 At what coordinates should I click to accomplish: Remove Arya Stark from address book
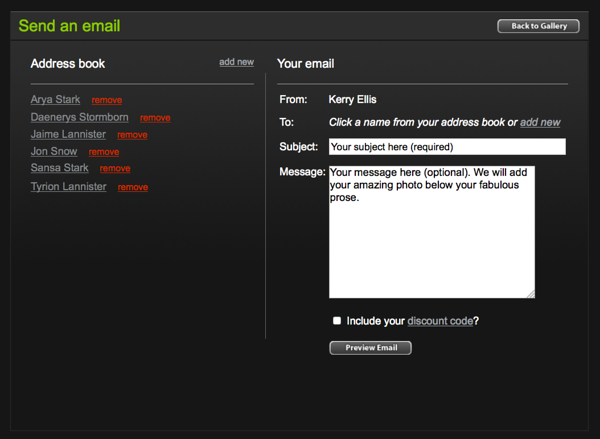point(107,100)
